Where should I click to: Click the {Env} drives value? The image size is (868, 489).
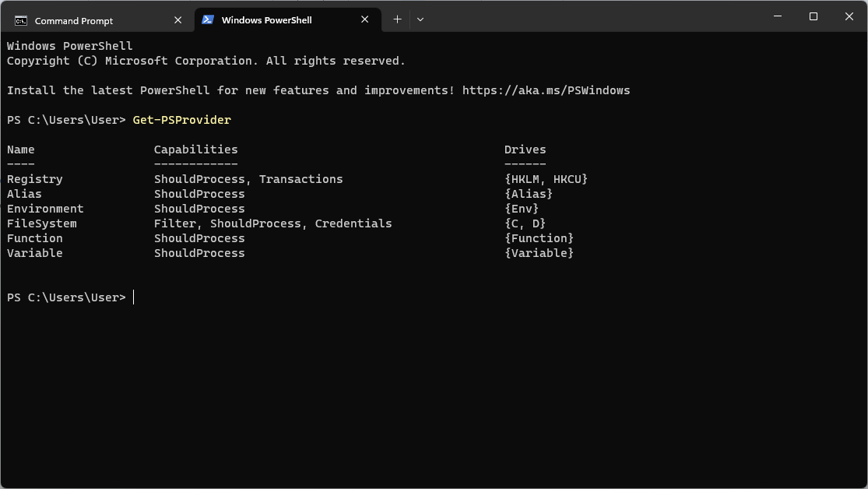[522, 209]
